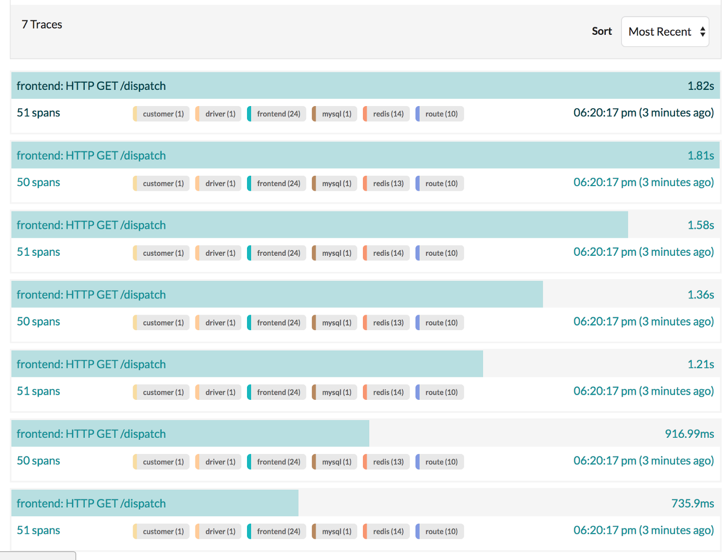728x560 pixels.
Task: Pick route (10) tag in the 1.21s trace
Action: tap(439, 393)
